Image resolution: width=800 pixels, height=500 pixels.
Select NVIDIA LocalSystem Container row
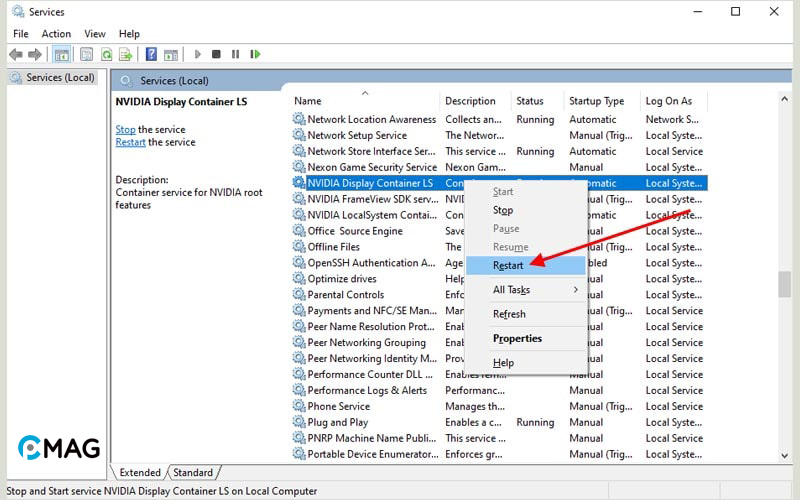(x=499, y=215)
